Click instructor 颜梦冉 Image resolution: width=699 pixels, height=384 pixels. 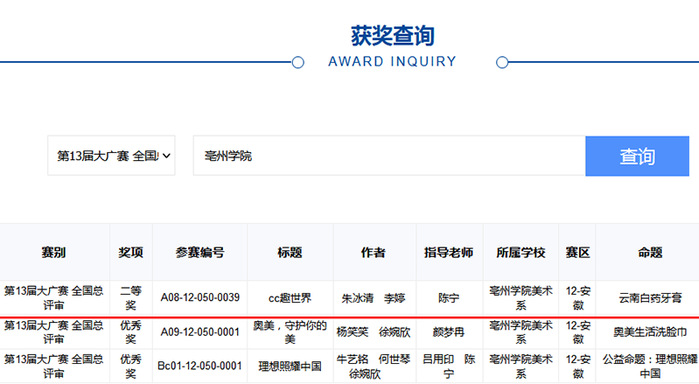pyautogui.click(x=448, y=332)
